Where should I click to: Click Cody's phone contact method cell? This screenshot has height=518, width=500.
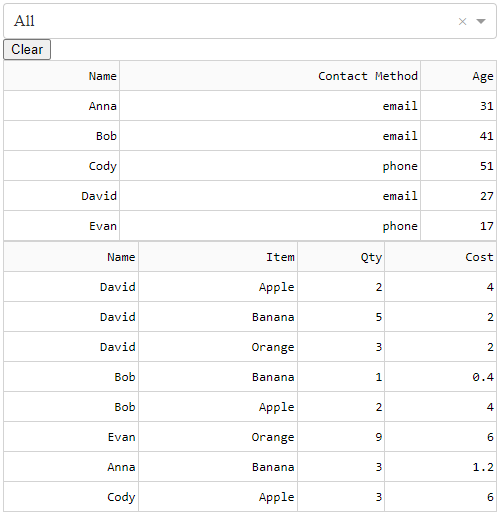click(270, 166)
